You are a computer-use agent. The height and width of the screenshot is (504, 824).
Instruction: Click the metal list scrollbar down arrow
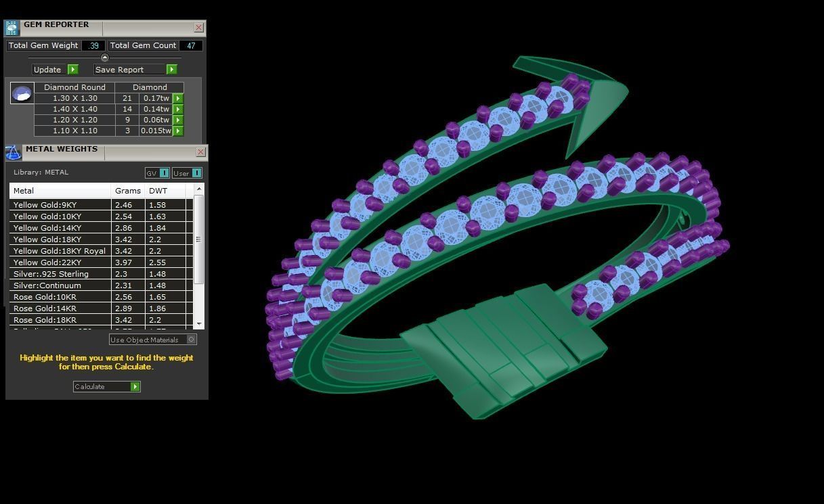(x=199, y=324)
